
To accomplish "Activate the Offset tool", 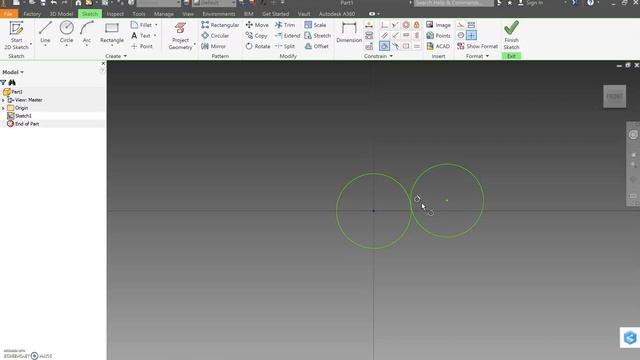I will click(x=316, y=46).
